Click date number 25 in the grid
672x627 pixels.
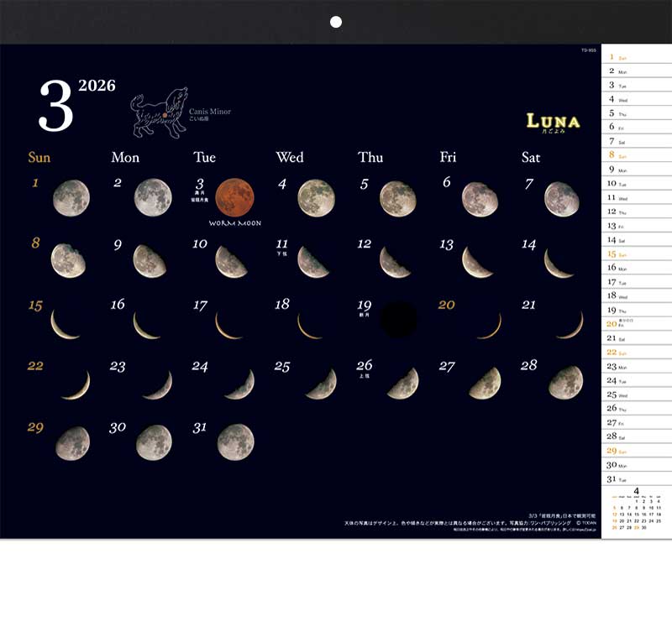tap(282, 366)
